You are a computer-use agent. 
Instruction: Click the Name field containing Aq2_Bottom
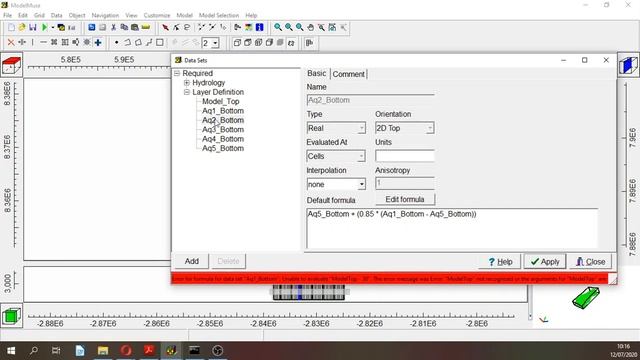tap(370, 100)
